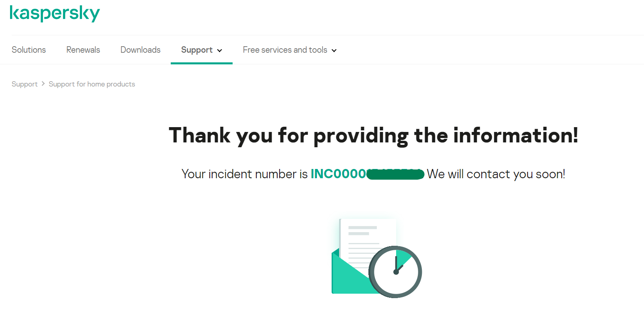Image resolution: width=644 pixels, height=315 pixels.
Task: Open the Downloads section
Action: tap(140, 50)
